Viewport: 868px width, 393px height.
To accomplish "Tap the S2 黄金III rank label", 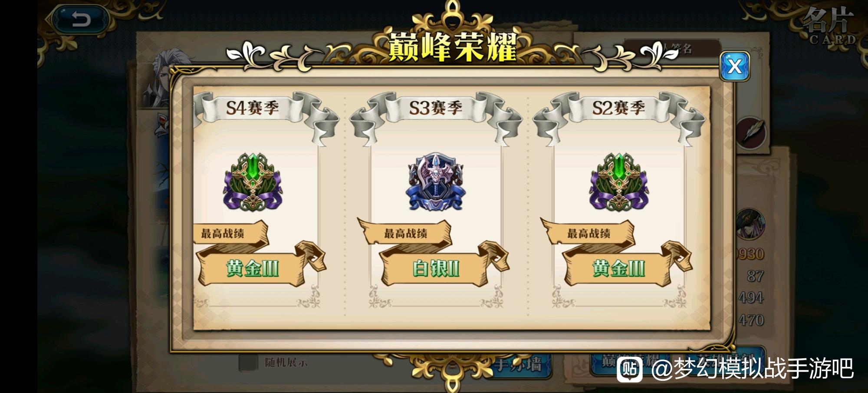I will (619, 269).
